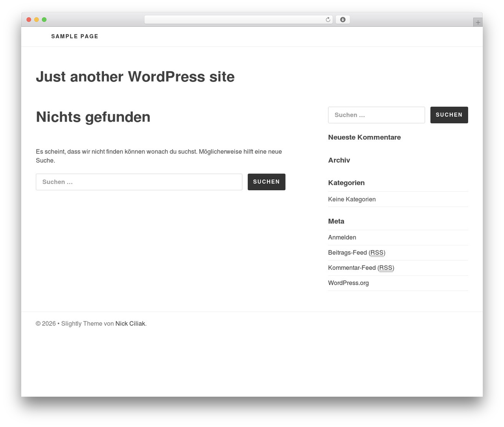Select the Archiv widget heading
Viewport: 504px width, 427px height.
point(339,160)
